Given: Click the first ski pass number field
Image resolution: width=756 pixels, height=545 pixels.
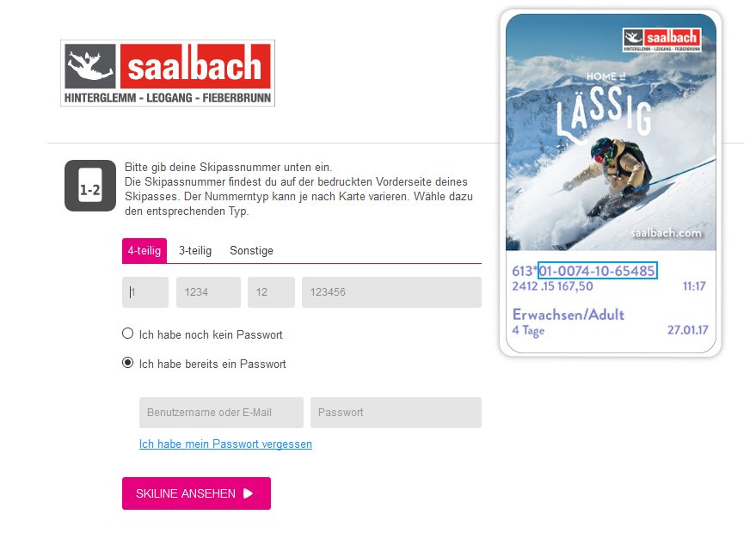Looking at the screenshot, I should click(145, 292).
